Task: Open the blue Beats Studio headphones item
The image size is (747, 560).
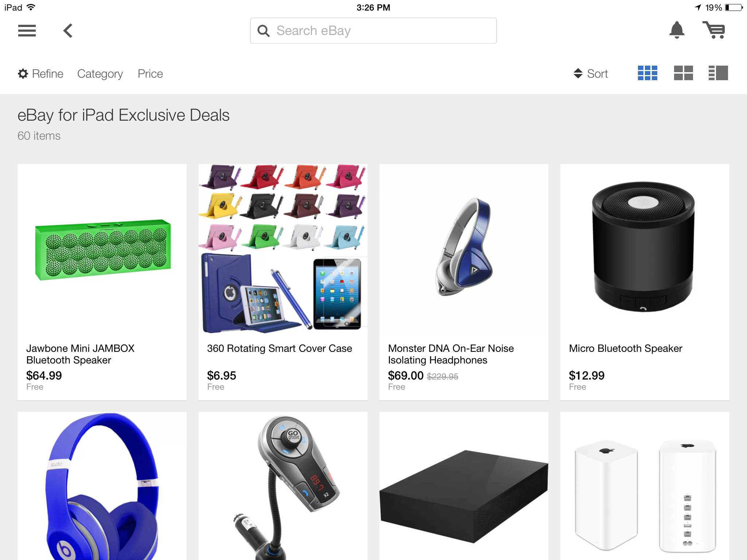Action: tap(102, 486)
